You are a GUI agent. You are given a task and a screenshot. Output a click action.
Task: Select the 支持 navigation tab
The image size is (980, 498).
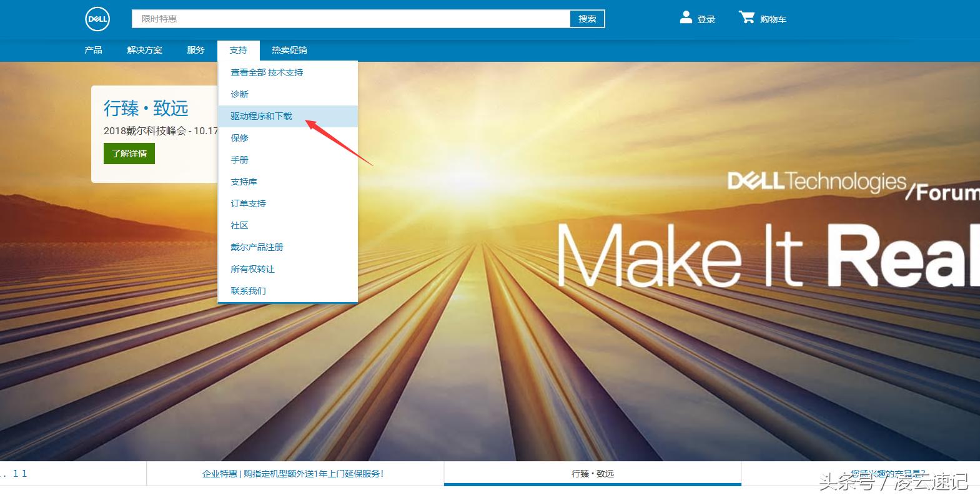tap(238, 50)
